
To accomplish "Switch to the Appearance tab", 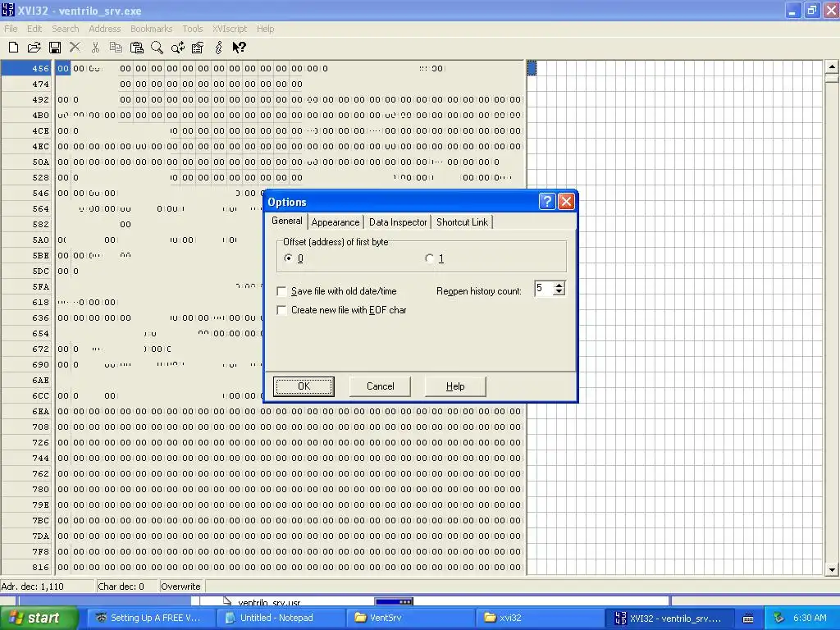I will [x=336, y=222].
